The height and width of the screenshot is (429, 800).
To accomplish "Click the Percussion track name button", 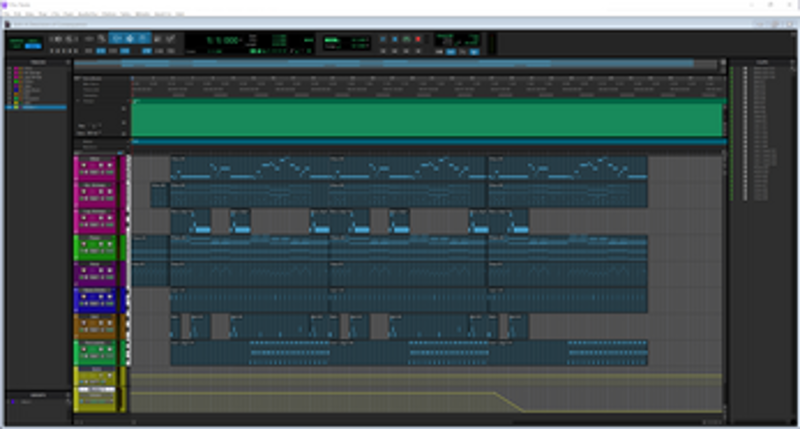I will [x=95, y=343].
